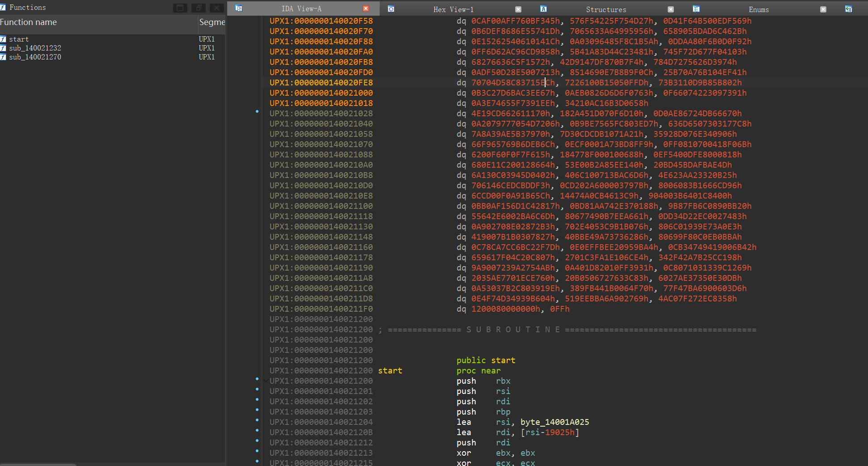The height and width of the screenshot is (466, 868).
Task: Click the public start declaration
Action: coord(486,360)
